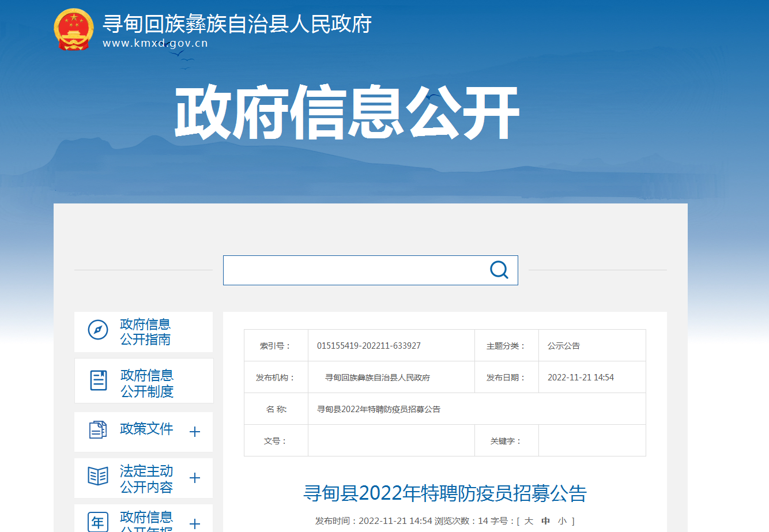Image resolution: width=769 pixels, height=532 pixels.
Task: Open the 政府信息公开制度 menu item
Action: coord(147,383)
